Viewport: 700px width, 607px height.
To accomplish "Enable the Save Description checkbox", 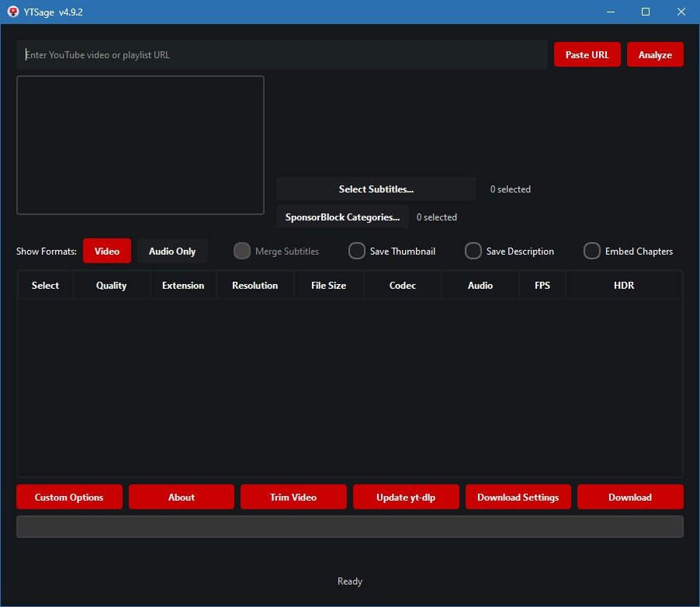I will (x=473, y=251).
